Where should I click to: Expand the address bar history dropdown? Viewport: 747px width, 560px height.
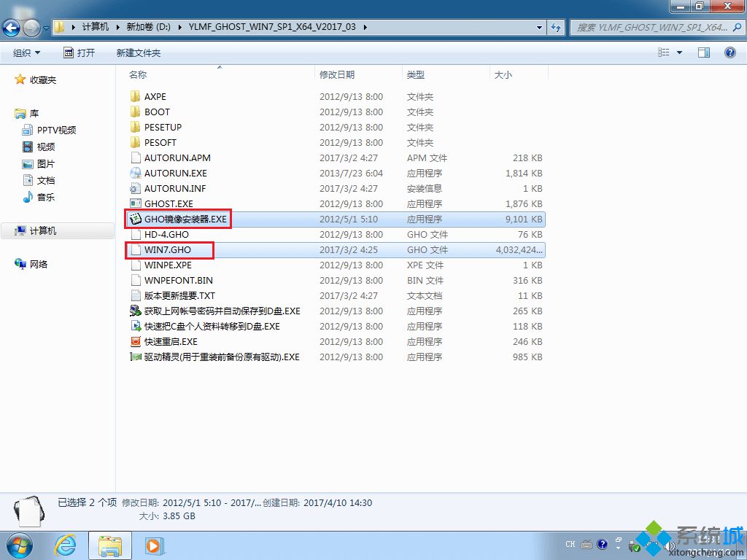pyautogui.click(x=538, y=27)
